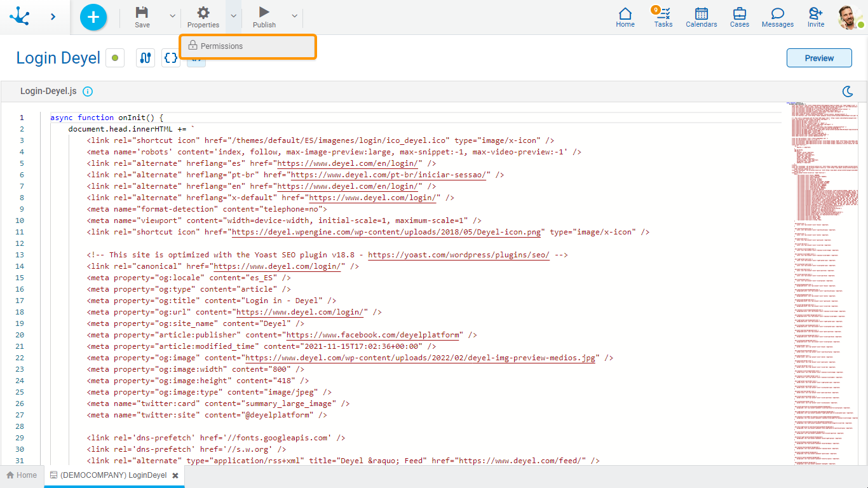Open Messages chat icon
This screenshot has width=868, height=488.
pyautogui.click(x=778, y=17)
